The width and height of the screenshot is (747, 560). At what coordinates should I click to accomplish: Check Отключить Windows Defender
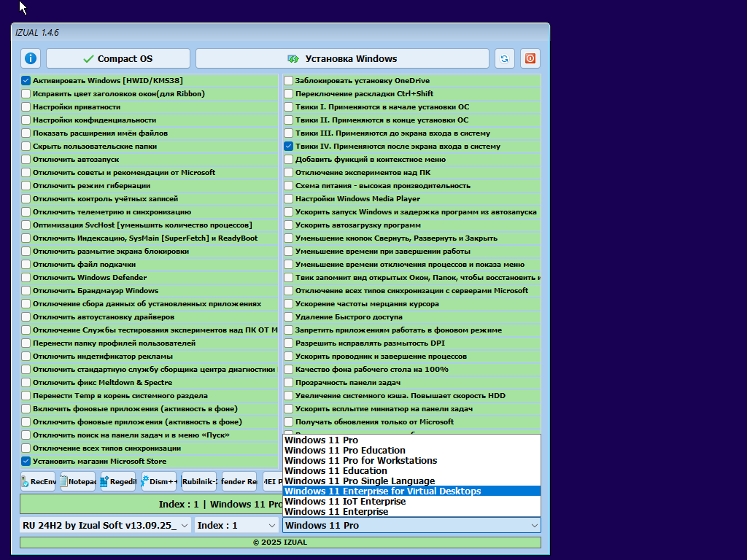click(x=26, y=278)
